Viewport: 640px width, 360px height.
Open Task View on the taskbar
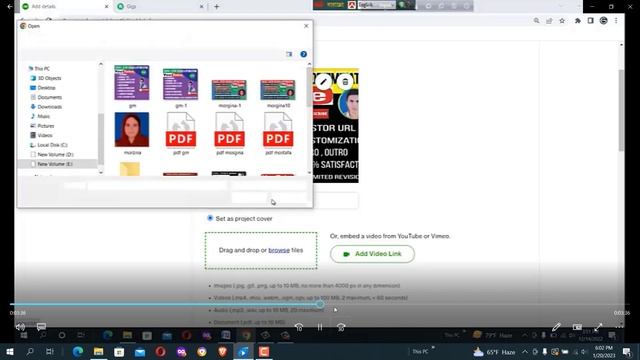coord(50,351)
